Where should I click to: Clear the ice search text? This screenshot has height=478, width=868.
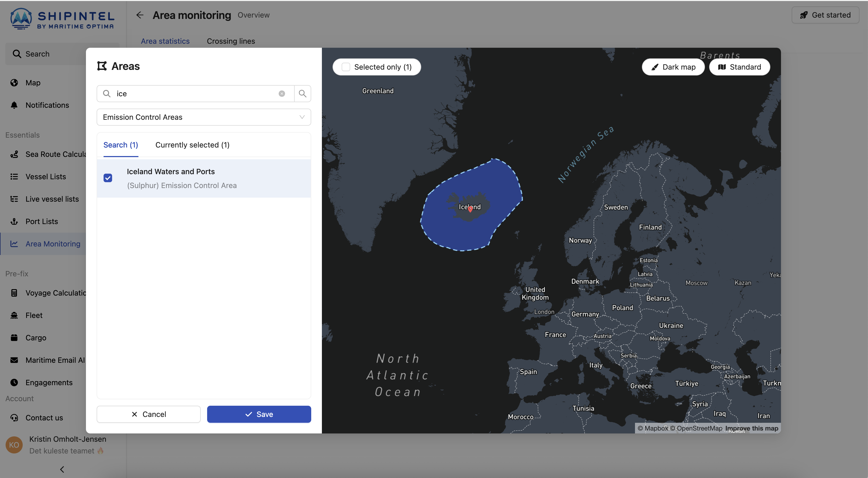(282, 94)
